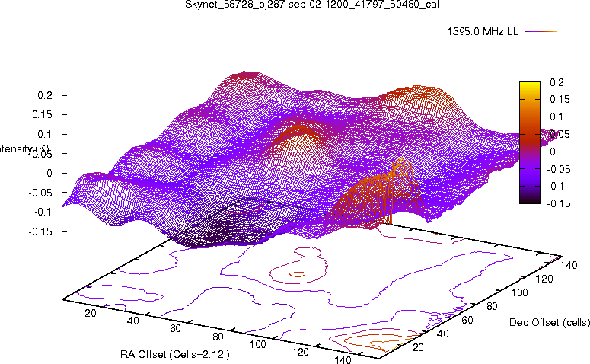Click the 0.2 tick on the intensity axis

[x=45, y=96]
